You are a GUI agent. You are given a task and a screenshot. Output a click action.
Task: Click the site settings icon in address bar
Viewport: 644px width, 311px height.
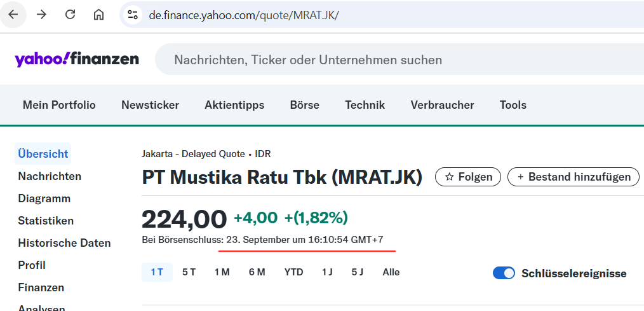(133, 15)
